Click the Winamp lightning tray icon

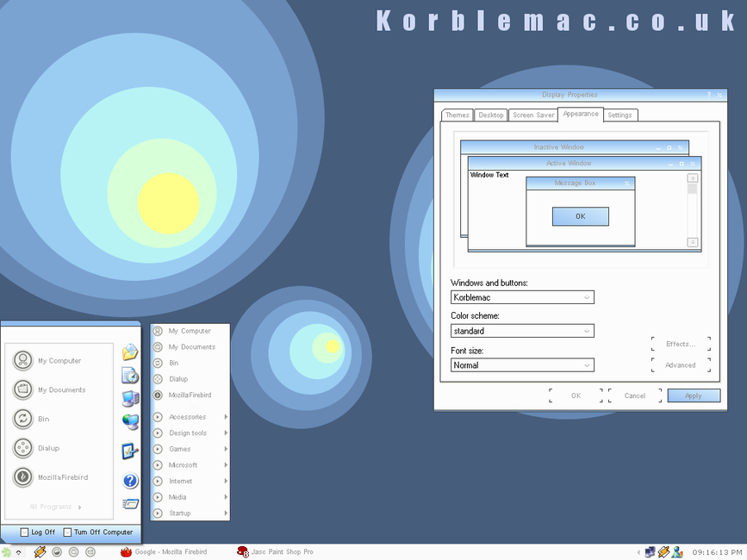click(x=663, y=552)
